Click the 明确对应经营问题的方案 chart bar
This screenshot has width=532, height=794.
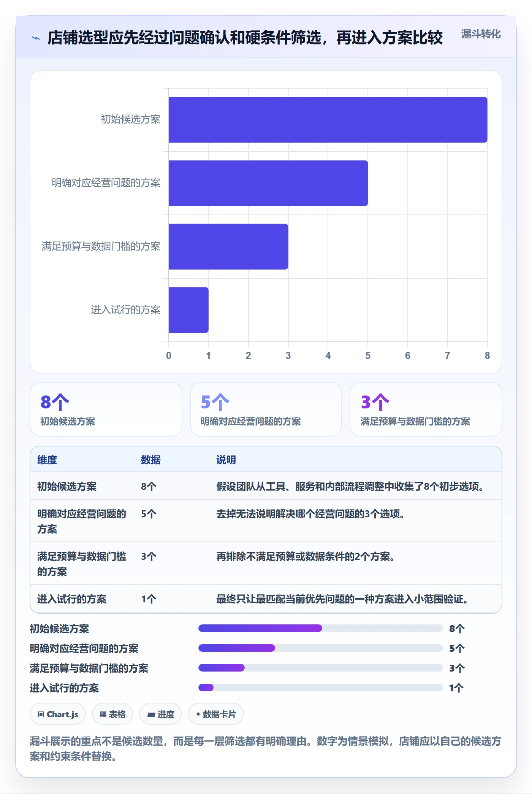click(x=268, y=183)
